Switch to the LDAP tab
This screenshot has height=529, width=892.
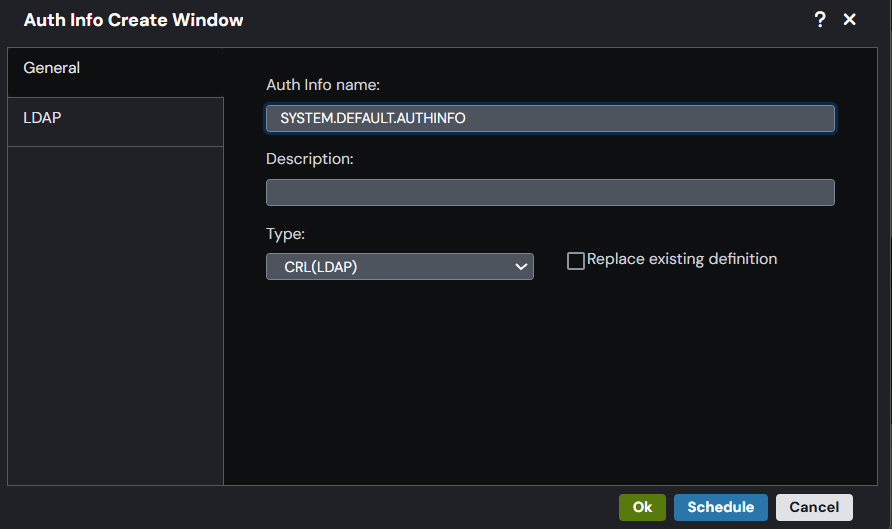(115, 122)
